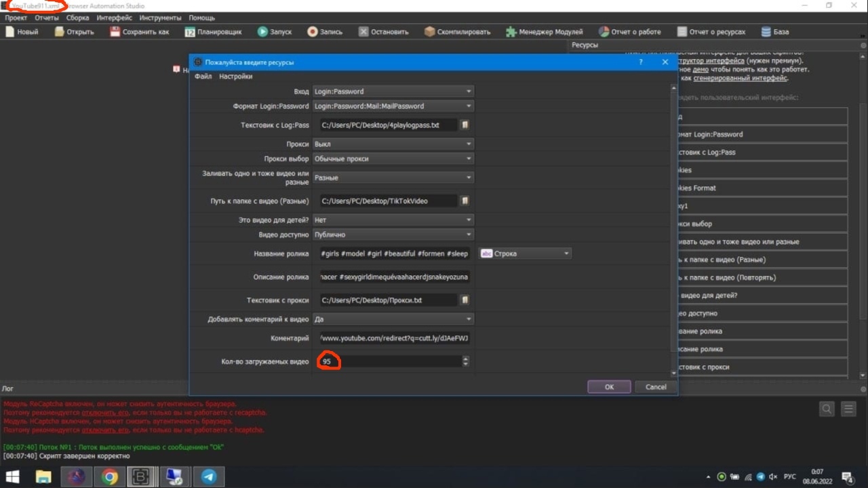Browse folder for Путь к папке с видео
868x488 pixels.
465,201
